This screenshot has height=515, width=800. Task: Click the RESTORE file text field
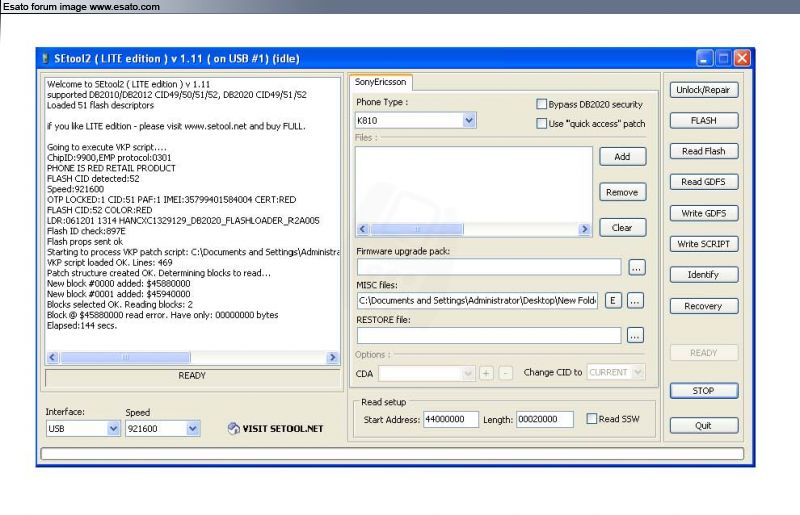[x=489, y=335]
